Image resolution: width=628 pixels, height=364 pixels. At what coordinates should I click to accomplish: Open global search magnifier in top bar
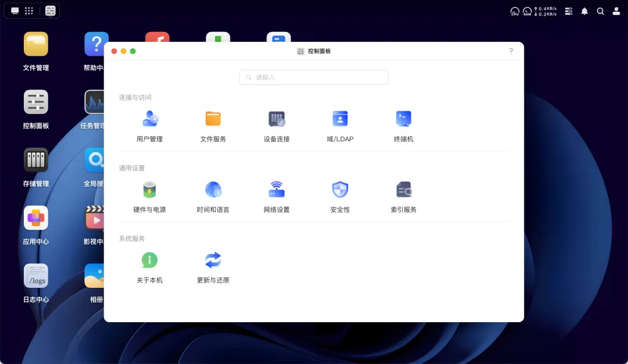click(600, 11)
